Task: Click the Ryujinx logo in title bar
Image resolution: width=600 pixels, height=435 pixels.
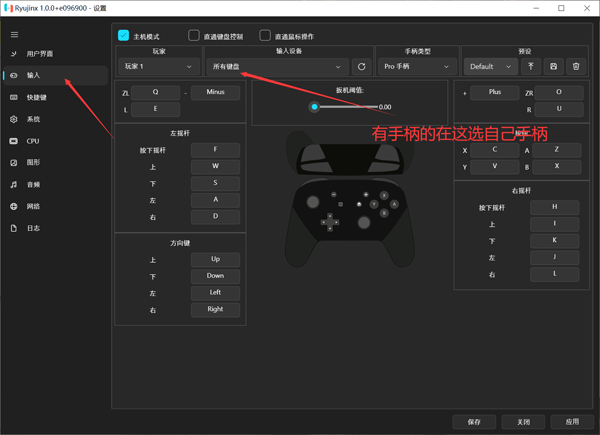Action: [8, 8]
